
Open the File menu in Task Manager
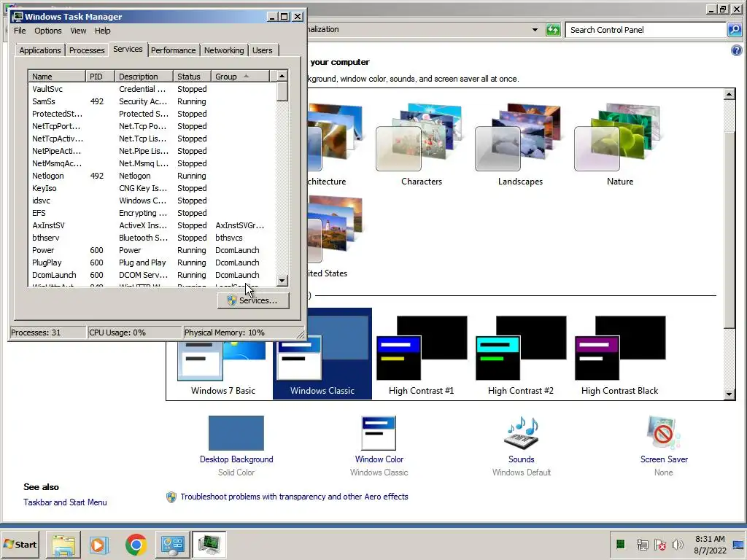click(x=20, y=31)
